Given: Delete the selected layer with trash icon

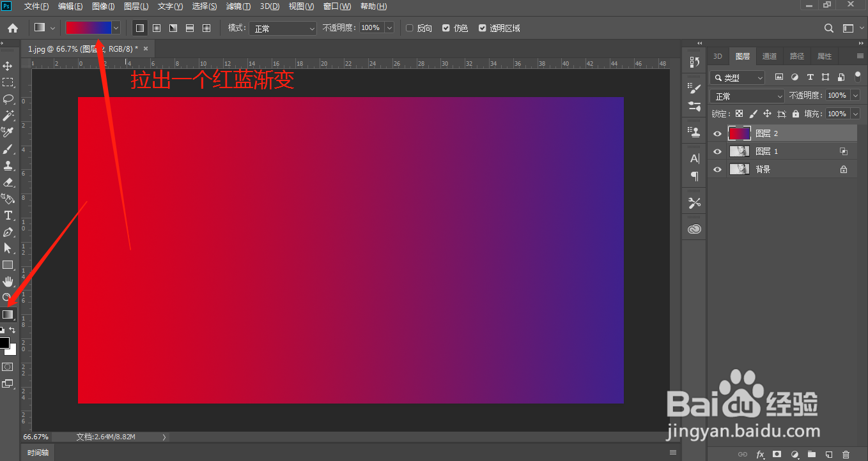Looking at the screenshot, I should pos(846,454).
